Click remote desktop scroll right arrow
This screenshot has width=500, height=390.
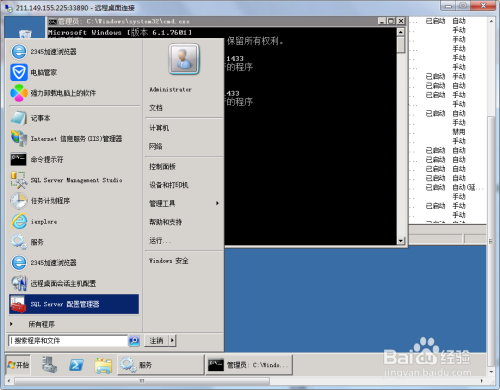click(x=481, y=381)
